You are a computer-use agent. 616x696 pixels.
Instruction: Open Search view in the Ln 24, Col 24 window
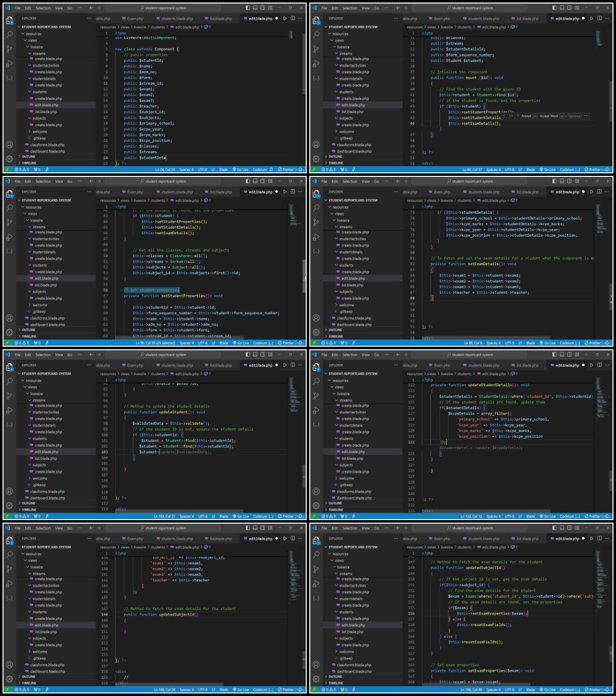[x=9, y=34]
